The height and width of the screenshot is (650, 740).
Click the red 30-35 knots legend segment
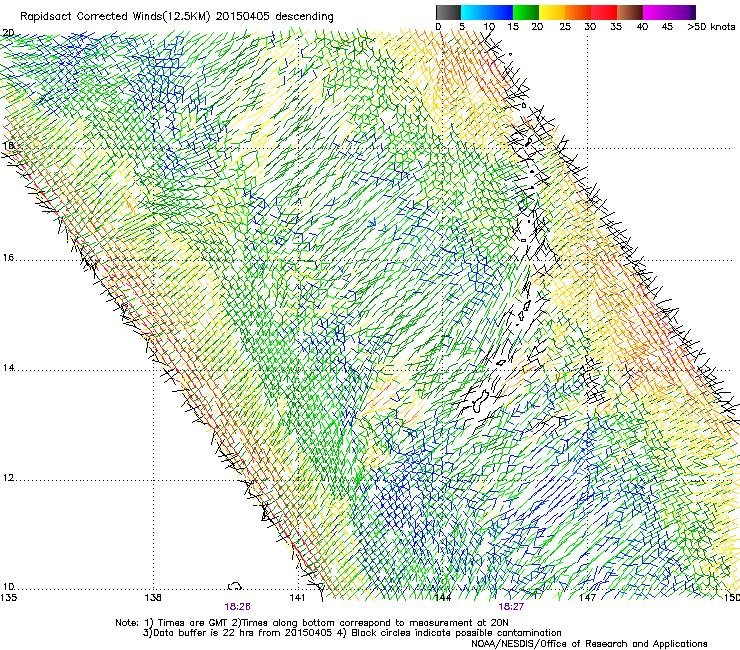tap(604, 12)
